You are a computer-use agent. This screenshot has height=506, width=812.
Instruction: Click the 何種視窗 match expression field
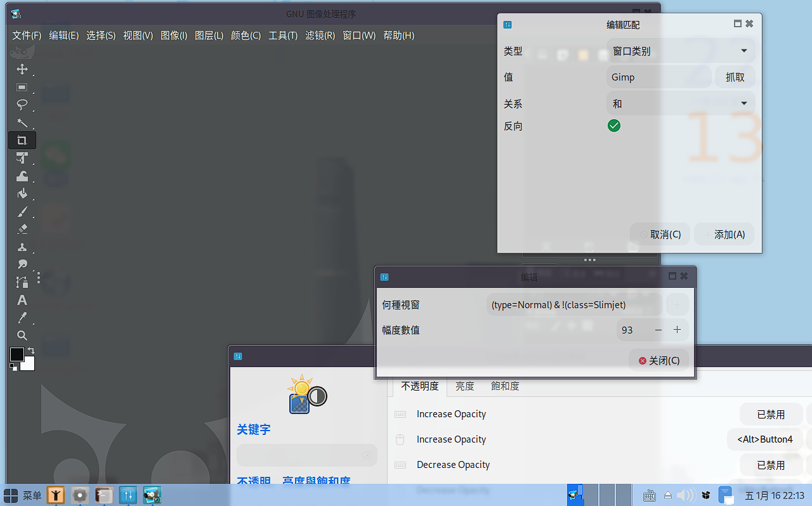(574, 305)
